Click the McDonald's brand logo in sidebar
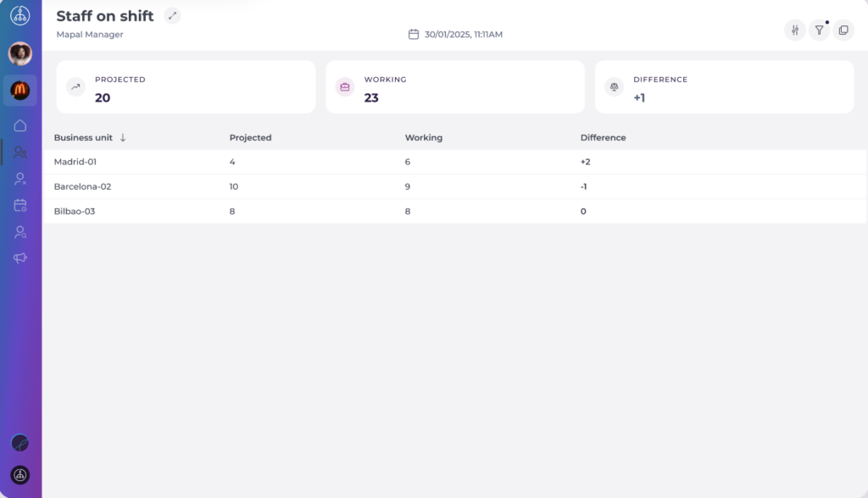The width and height of the screenshot is (868, 498). 20,90
